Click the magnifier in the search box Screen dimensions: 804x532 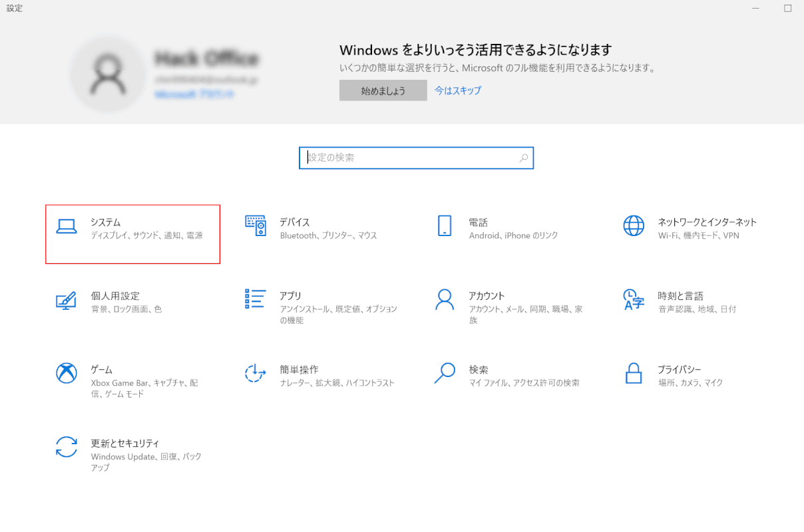coord(524,158)
